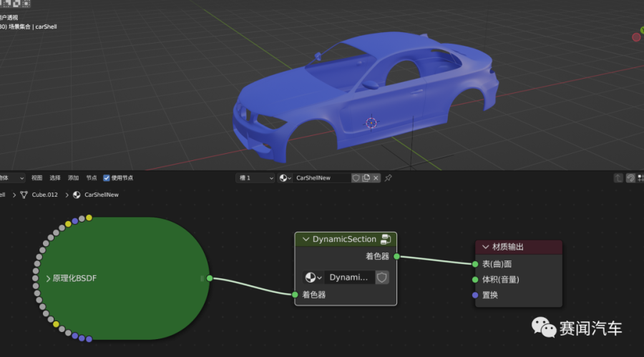The height and width of the screenshot is (357, 644).
Task: Open the 节点 menu
Action: coord(91,178)
